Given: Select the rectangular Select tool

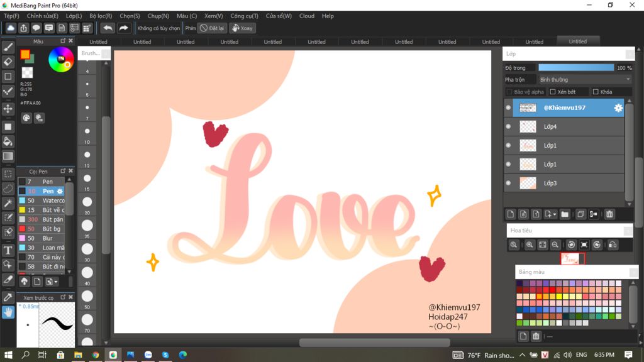Looking at the screenshot, I should [x=8, y=174].
